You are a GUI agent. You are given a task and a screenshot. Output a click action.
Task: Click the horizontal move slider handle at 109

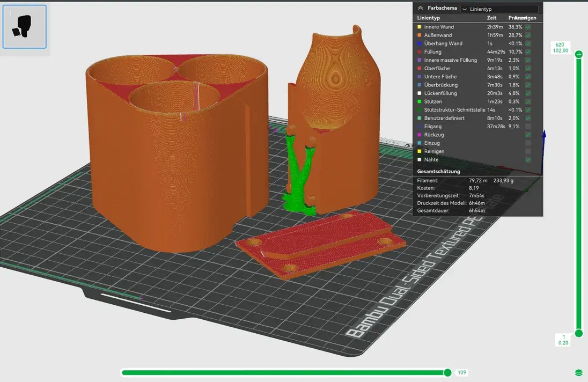pos(447,372)
